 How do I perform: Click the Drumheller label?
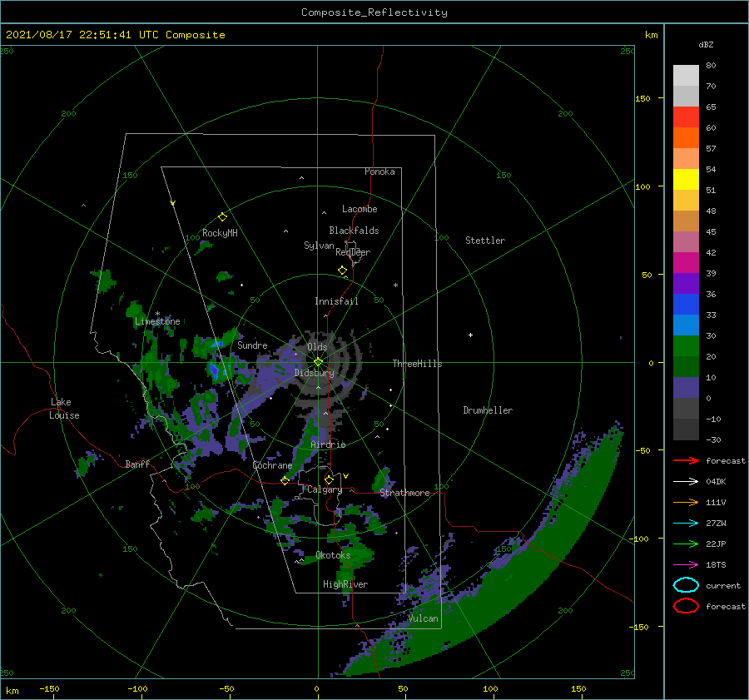[488, 410]
